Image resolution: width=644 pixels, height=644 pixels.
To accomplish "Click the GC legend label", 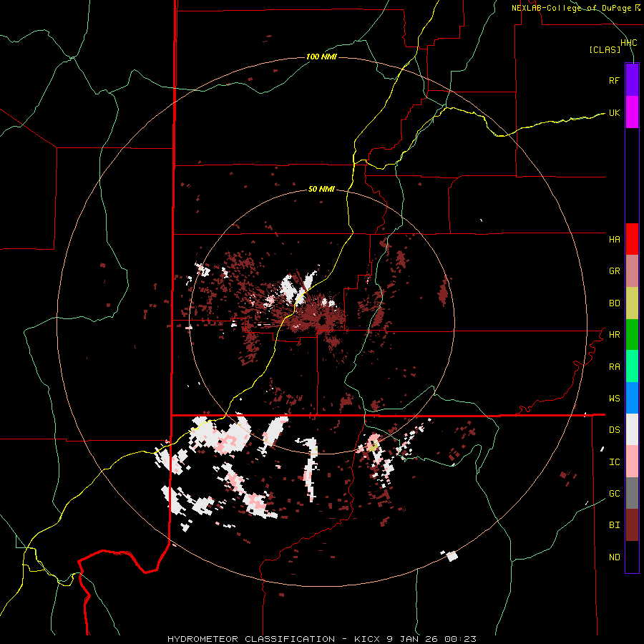I will [x=614, y=494].
